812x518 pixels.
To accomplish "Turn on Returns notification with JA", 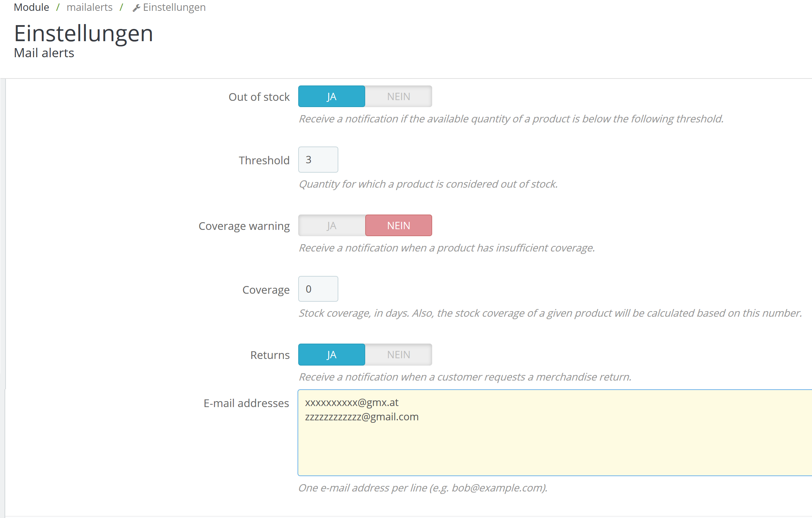I will [x=331, y=355].
